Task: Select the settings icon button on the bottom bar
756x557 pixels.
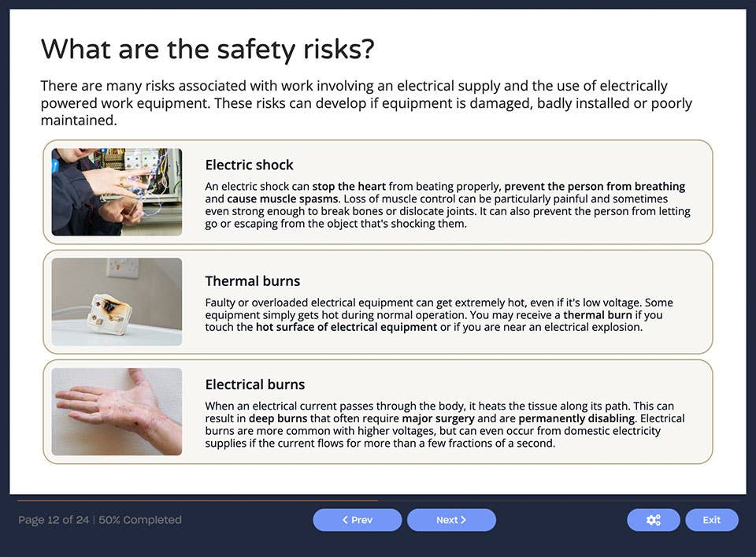Action: [x=653, y=520]
